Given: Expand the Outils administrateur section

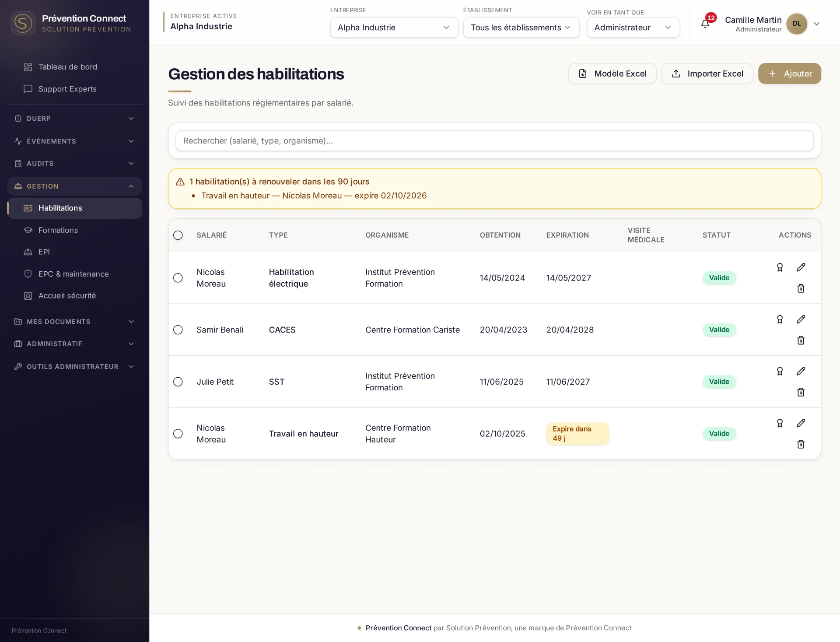Looking at the screenshot, I should pos(74,367).
